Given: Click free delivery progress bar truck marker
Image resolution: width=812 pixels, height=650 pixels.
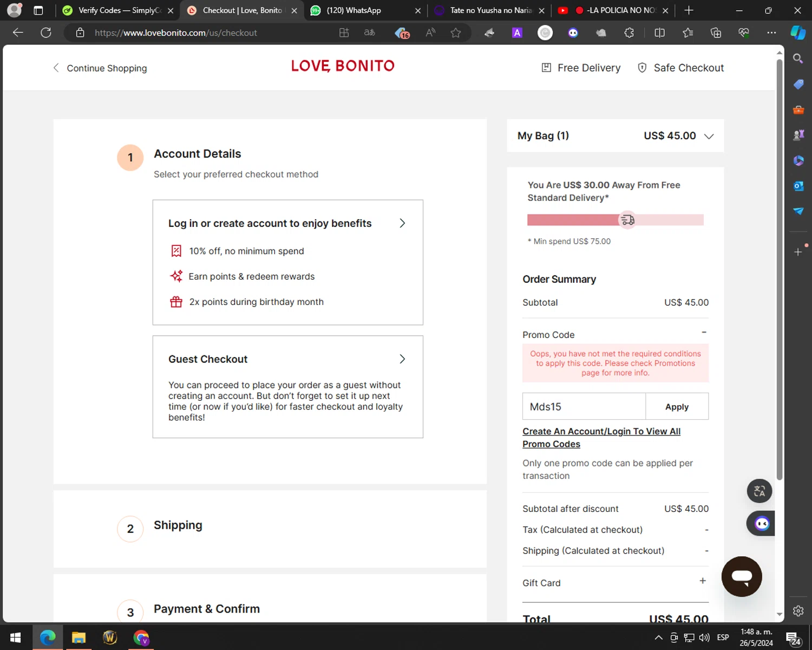Looking at the screenshot, I should coord(627,220).
